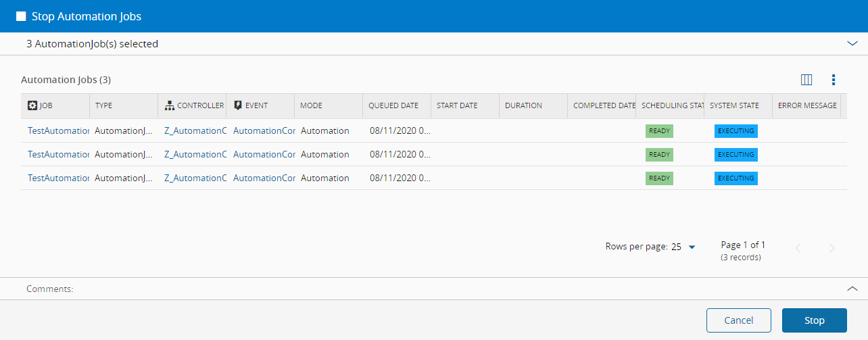The image size is (868, 340).
Task: Sort by ERROR MESSAGE column header
Action: point(807,105)
